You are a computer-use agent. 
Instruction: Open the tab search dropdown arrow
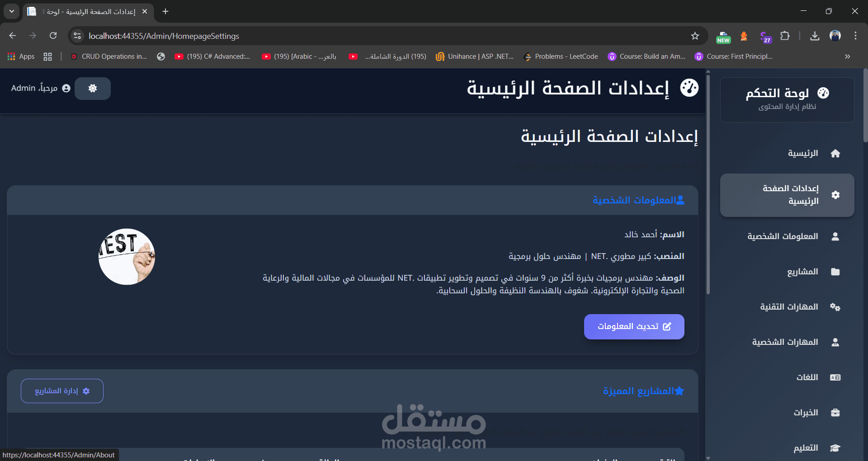pos(12,11)
